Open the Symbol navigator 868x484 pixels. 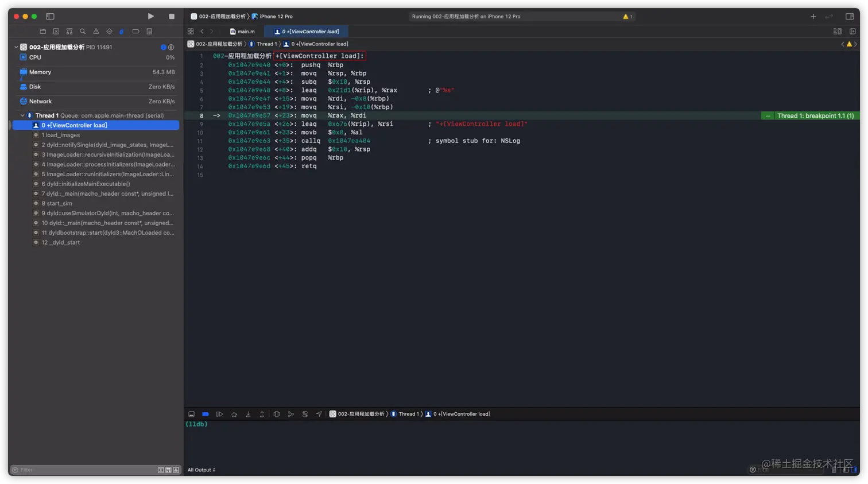[x=69, y=32]
